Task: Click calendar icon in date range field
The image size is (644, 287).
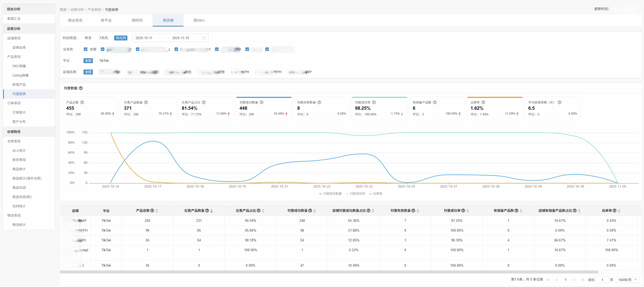Action: (x=204, y=38)
